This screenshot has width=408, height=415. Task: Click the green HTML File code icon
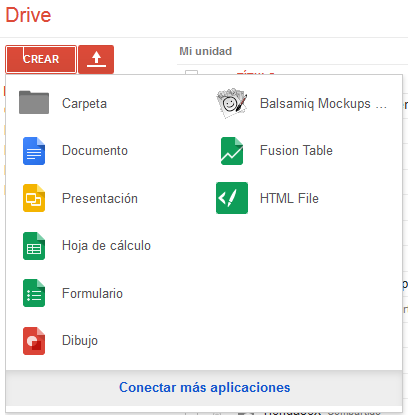(x=232, y=198)
